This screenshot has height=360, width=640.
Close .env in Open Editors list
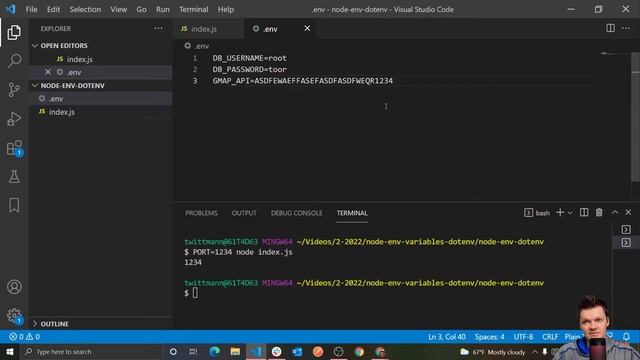tap(48, 72)
